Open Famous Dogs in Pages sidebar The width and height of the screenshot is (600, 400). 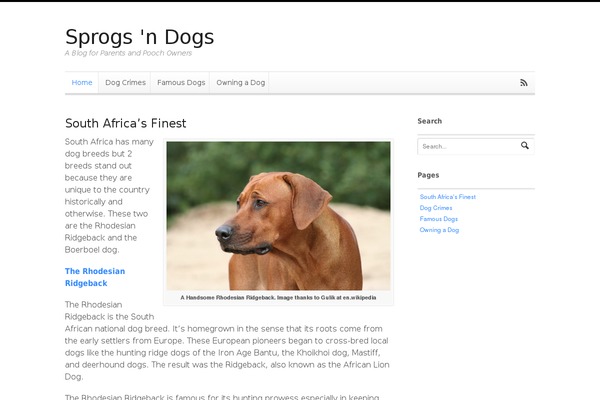tap(439, 219)
